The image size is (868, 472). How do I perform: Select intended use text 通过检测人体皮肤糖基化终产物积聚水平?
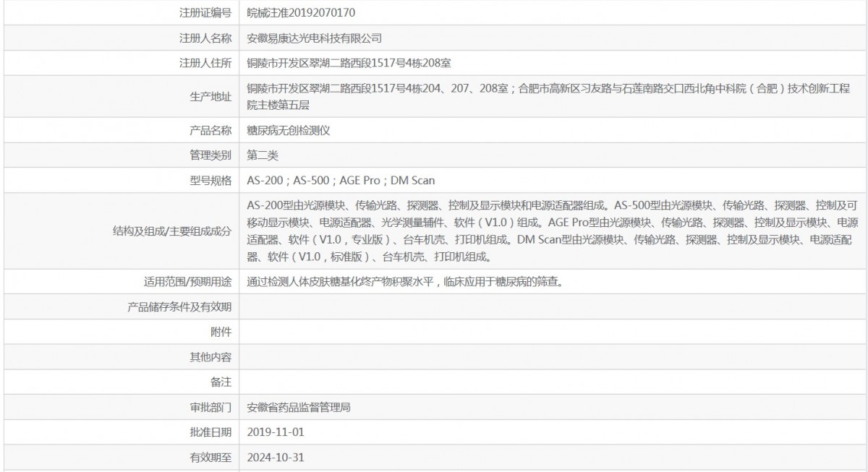pos(341,281)
